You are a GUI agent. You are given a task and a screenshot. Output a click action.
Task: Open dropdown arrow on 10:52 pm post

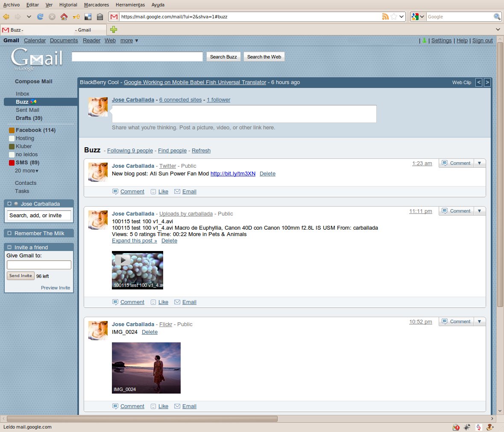(480, 321)
